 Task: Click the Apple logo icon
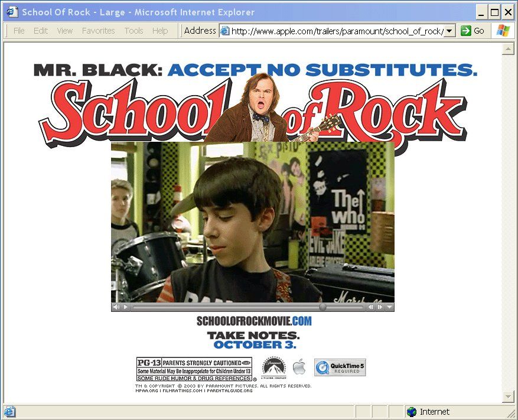[x=299, y=367]
